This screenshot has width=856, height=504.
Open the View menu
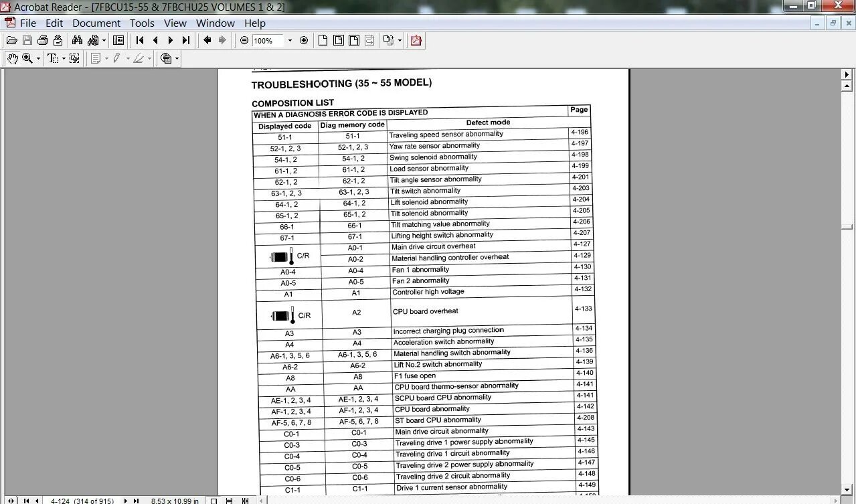[x=175, y=23]
